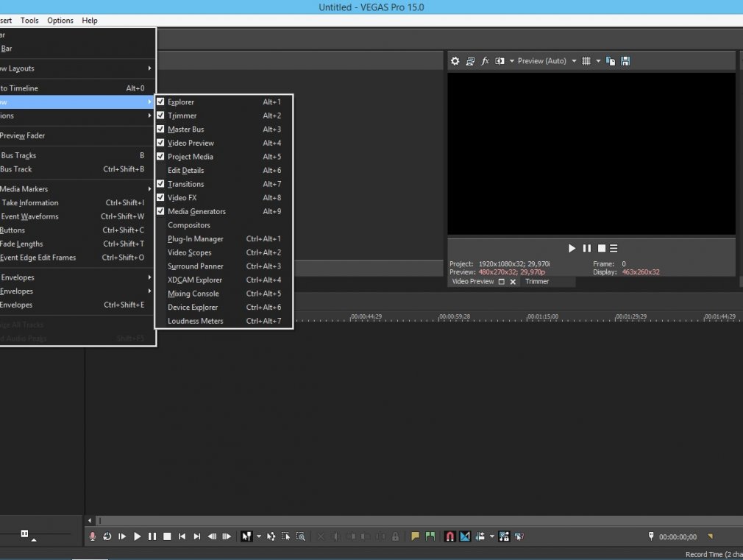Open the edit tool selector dropdown arrow

tap(259, 536)
